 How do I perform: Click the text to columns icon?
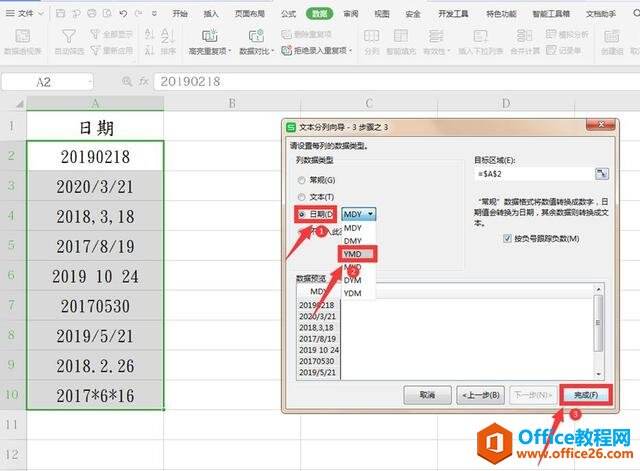[371, 36]
